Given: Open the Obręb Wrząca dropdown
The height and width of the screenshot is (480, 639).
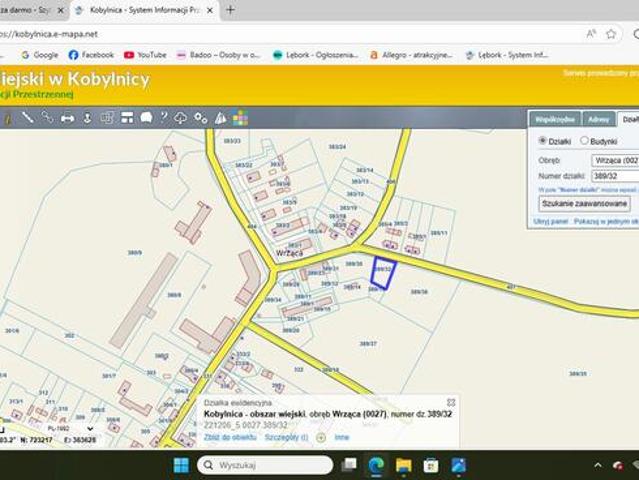Looking at the screenshot, I should 615,160.
